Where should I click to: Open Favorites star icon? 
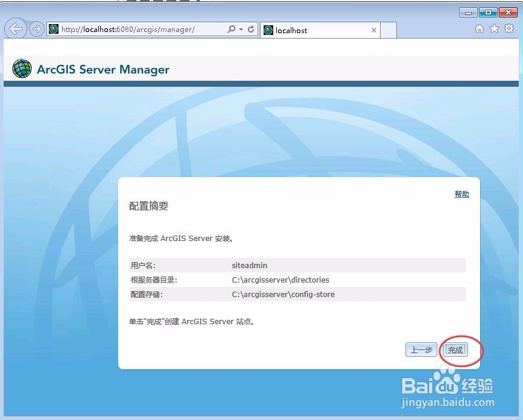pyautogui.click(x=494, y=29)
